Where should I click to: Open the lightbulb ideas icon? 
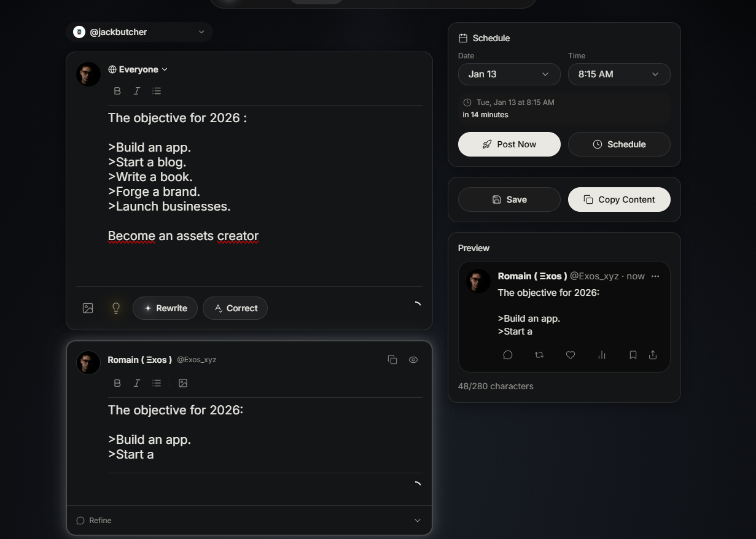(x=115, y=308)
